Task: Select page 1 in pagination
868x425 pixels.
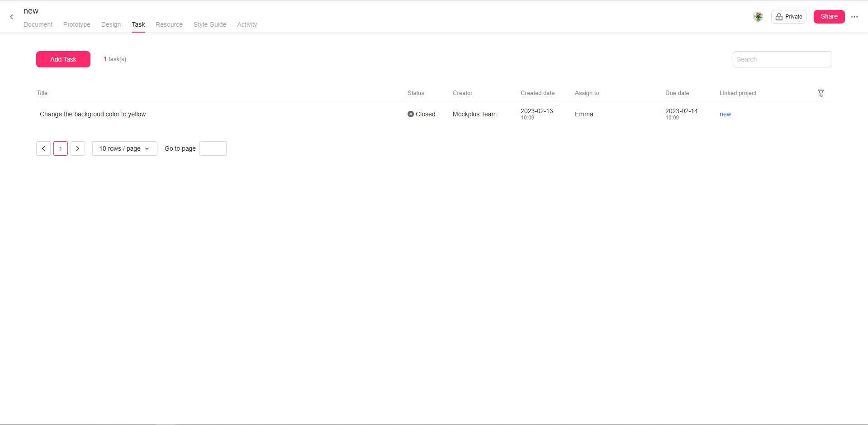Action: 61,148
